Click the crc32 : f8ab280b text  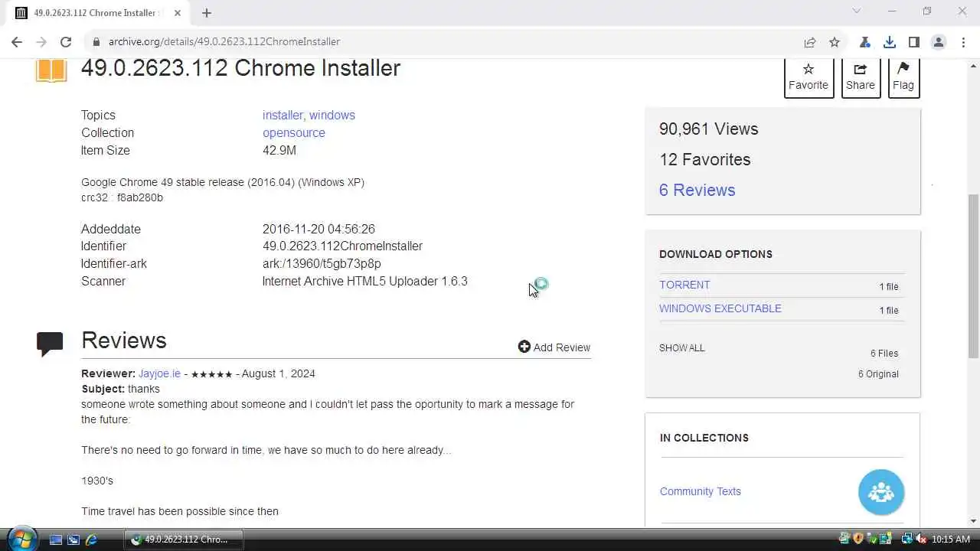pyautogui.click(x=122, y=197)
